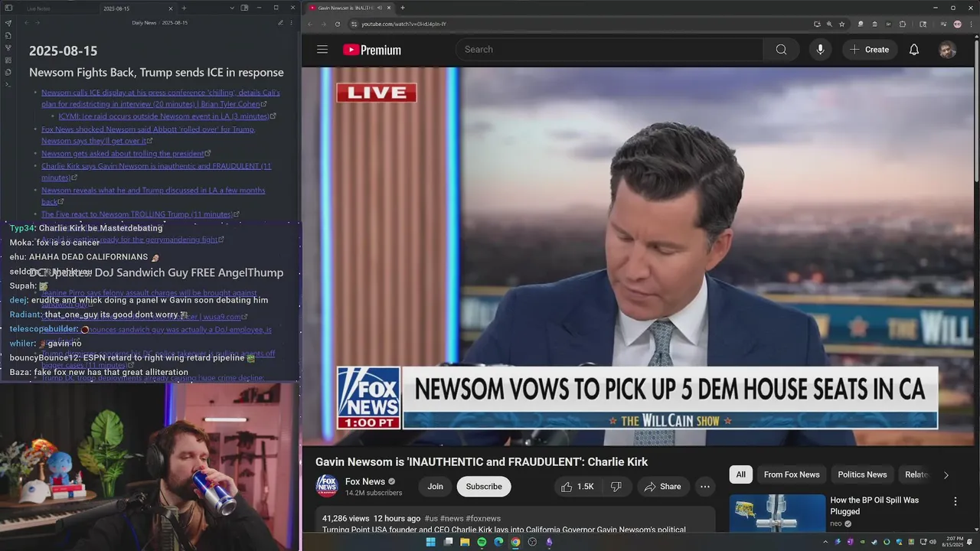Open File Explorer from taskbar
This screenshot has width=980, height=551.
(x=465, y=542)
